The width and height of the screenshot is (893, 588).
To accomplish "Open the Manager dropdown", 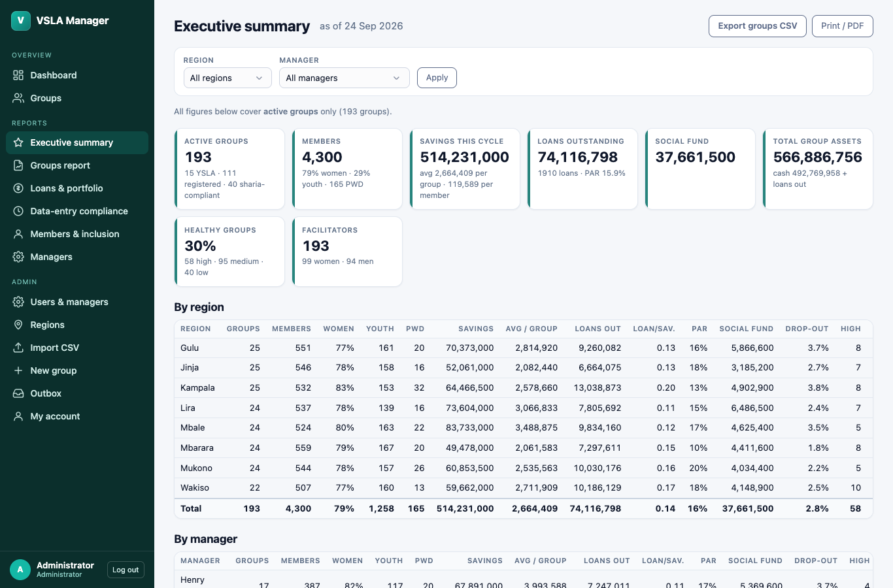I will point(345,78).
